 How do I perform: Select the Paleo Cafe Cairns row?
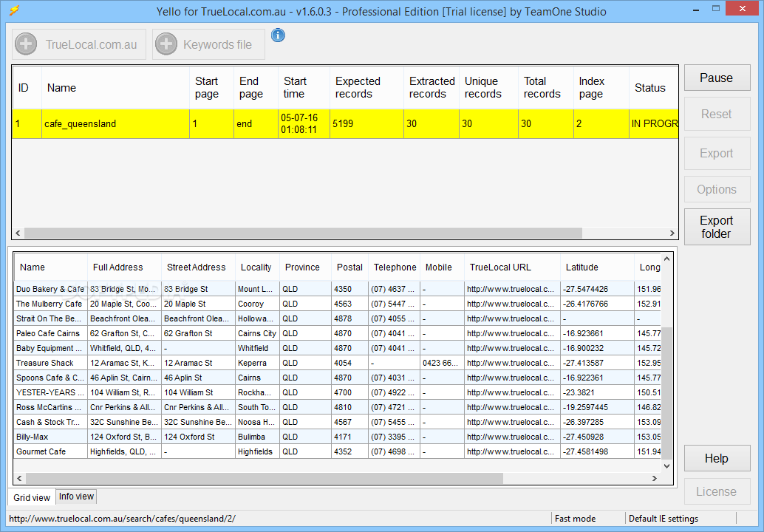pyautogui.click(x=337, y=333)
